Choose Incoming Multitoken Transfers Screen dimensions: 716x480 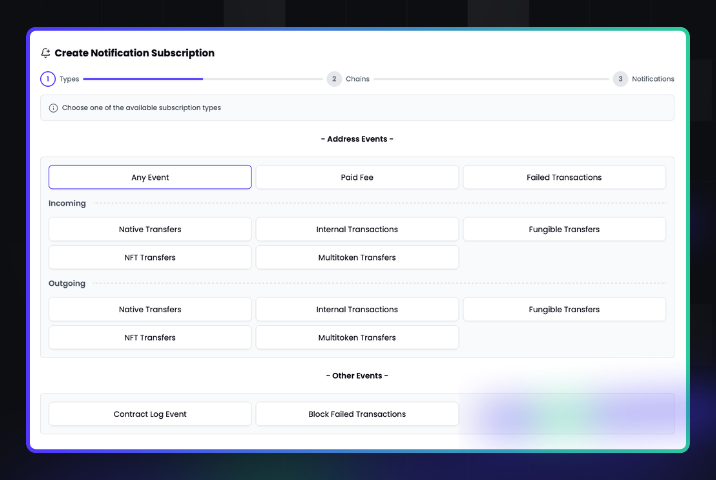[357, 258]
